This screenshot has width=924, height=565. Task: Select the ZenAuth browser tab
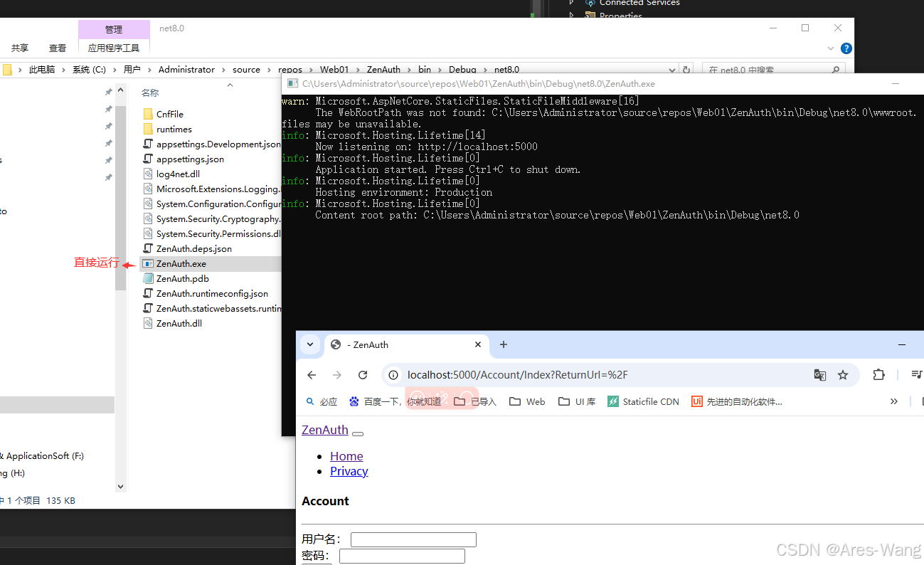(x=407, y=344)
